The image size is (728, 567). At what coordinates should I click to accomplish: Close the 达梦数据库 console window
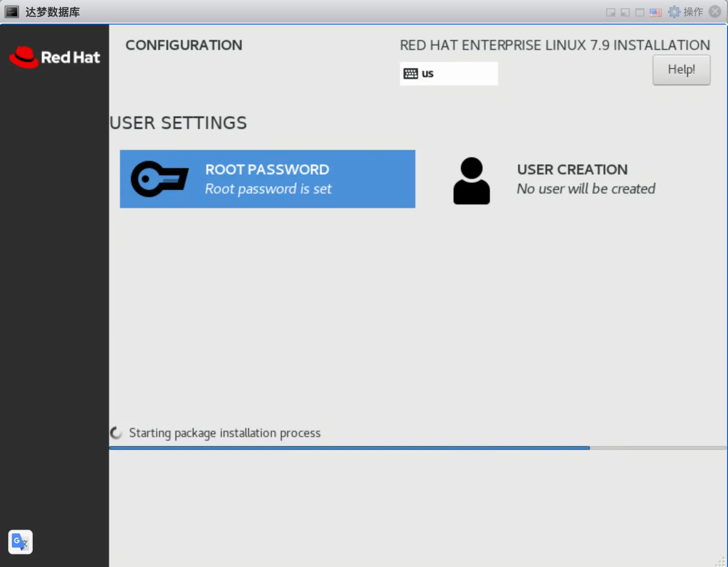click(715, 12)
